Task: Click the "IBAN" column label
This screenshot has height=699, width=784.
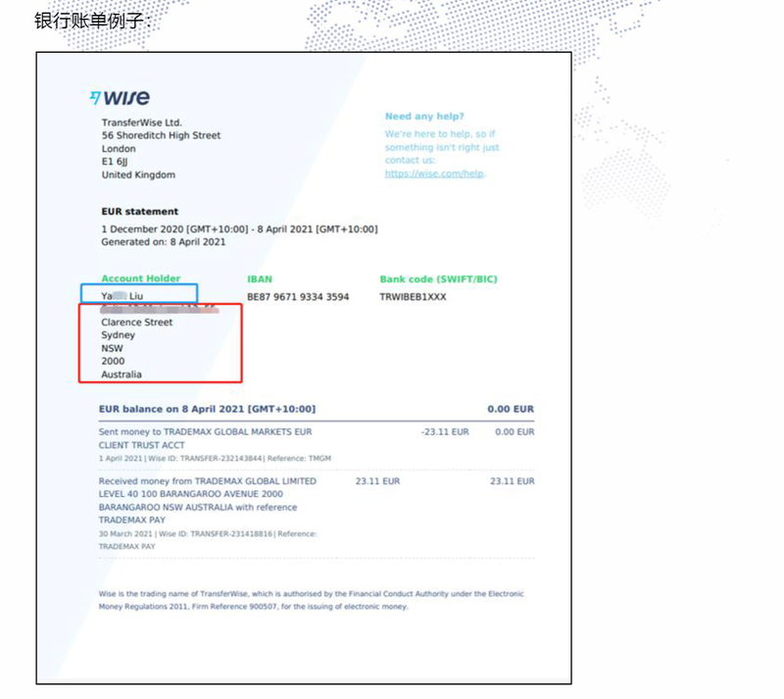Action: pos(260,279)
